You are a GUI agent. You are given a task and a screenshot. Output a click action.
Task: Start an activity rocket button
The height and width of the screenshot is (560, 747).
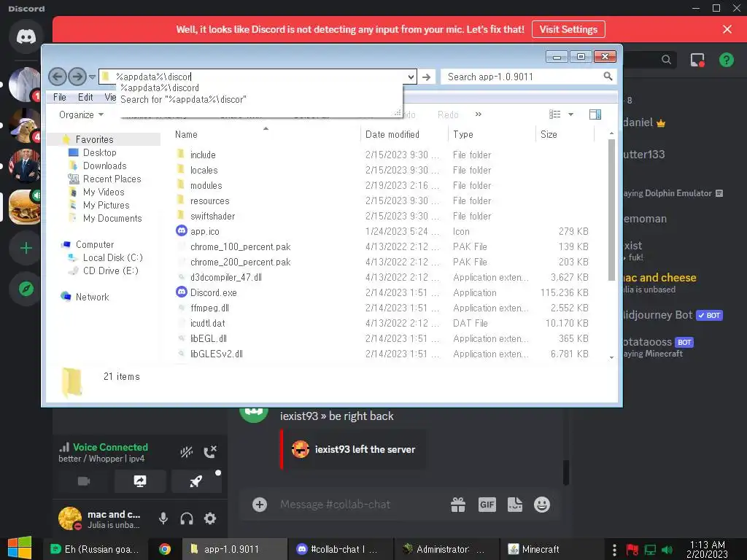coord(196,481)
